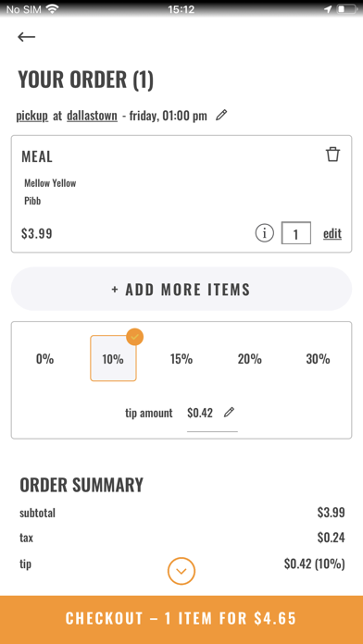363x644 pixels.
Task: Select the 15% tip option
Action: pos(181,359)
